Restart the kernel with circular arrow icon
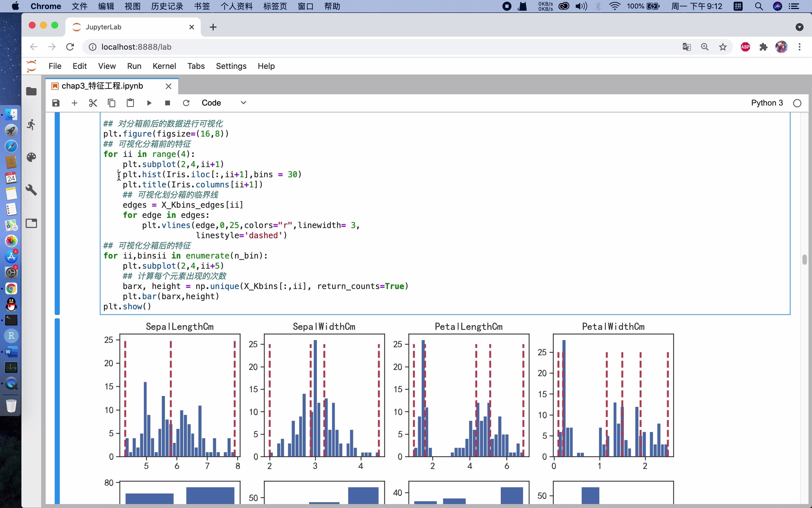 186,103
